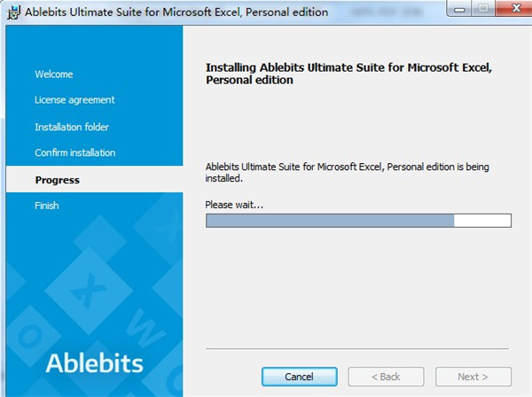
Task: Click the installer icon in title bar
Action: pos(13,12)
